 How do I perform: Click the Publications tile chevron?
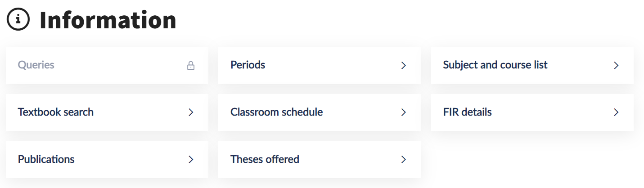point(191,159)
